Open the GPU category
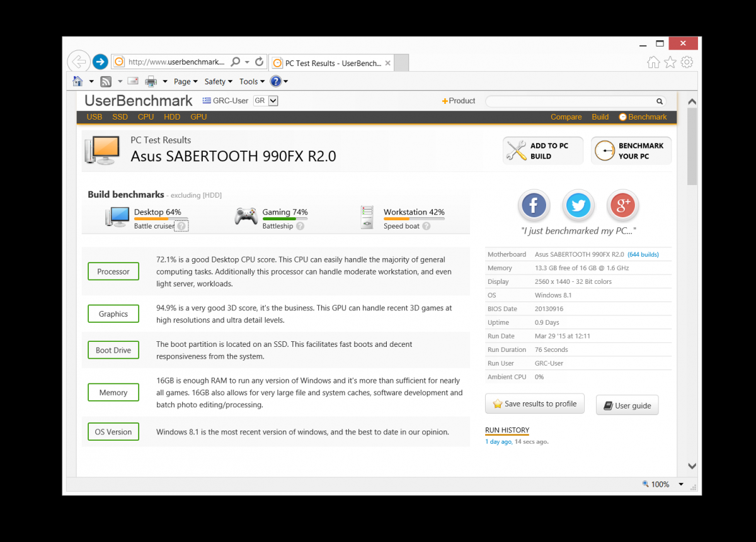Image resolution: width=756 pixels, height=542 pixels. click(198, 117)
